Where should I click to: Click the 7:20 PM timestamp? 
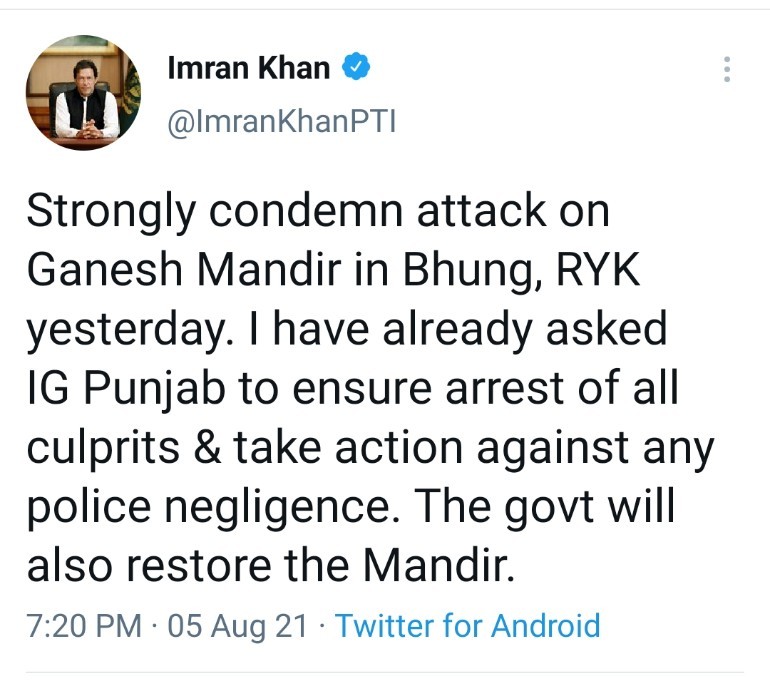84,626
